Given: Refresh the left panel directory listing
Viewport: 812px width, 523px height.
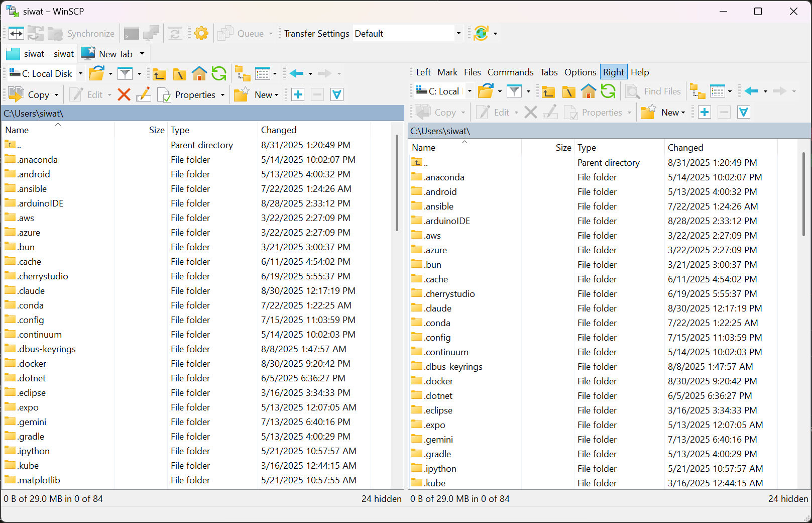Looking at the screenshot, I should pos(219,74).
